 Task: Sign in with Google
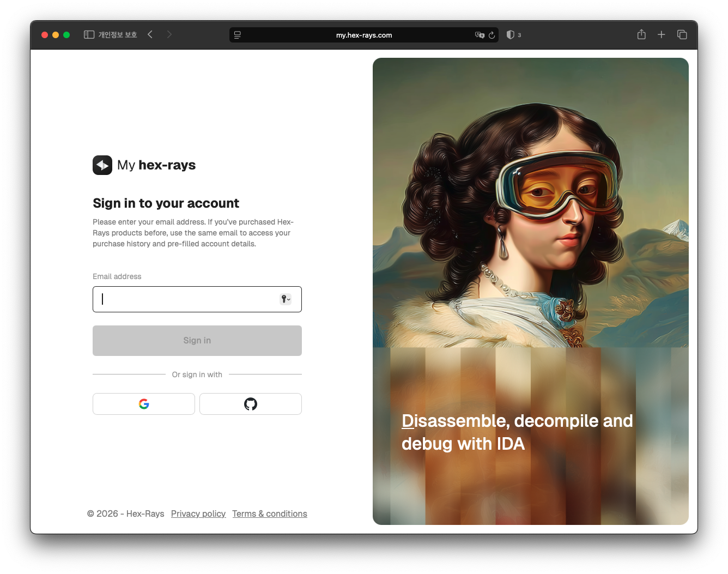click(144, 404)
